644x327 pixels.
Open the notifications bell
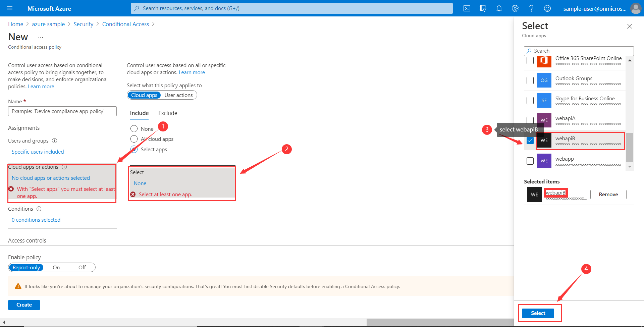[499, 8]
